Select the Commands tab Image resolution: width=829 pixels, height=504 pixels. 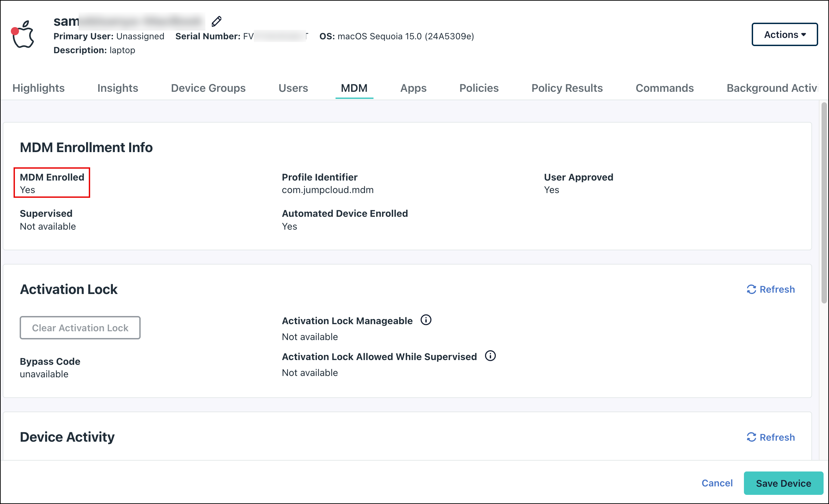(664, 88)
